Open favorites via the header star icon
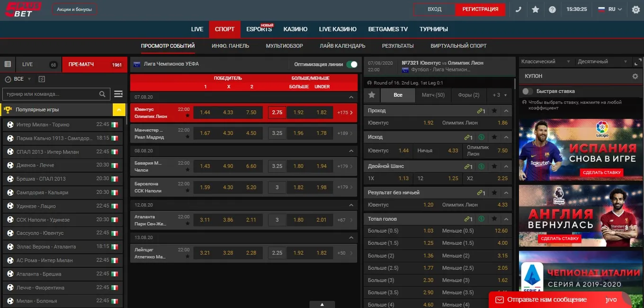 point(536,9)
